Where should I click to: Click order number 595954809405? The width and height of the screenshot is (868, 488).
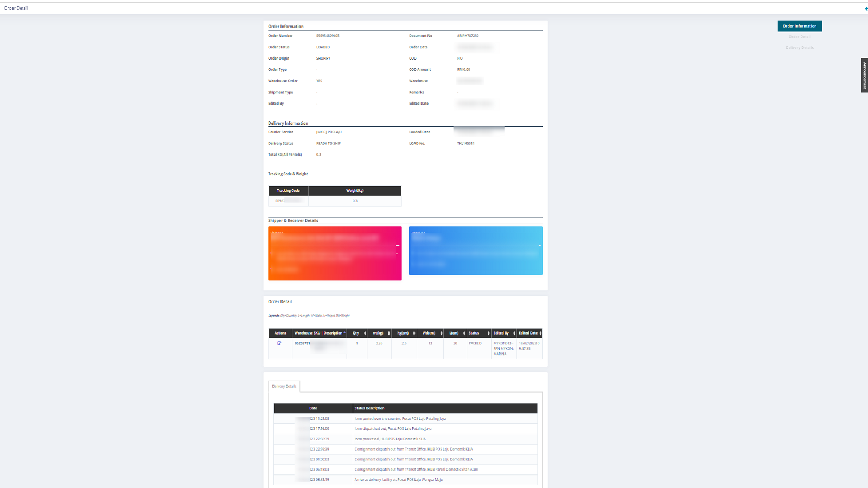tap(328, 36)
